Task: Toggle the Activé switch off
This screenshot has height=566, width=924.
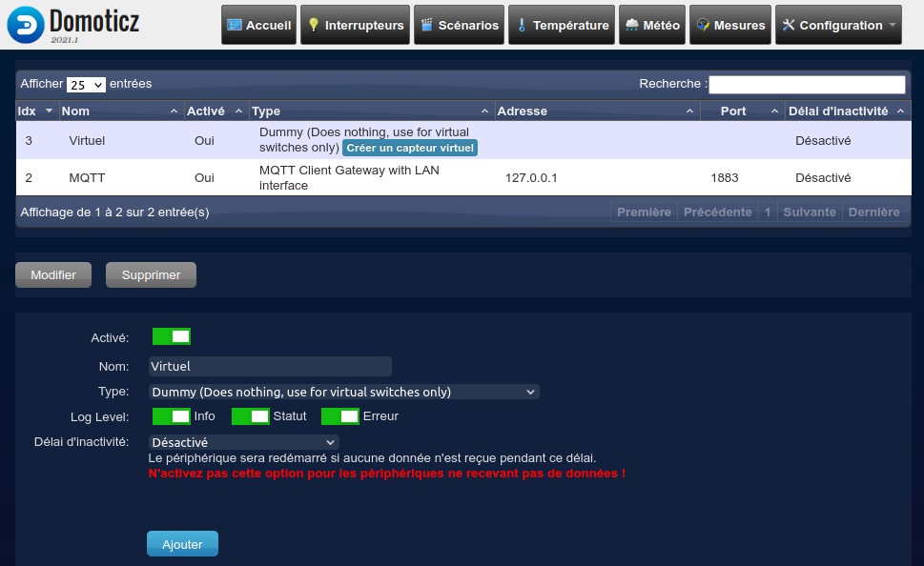Action: pos(172,336)
